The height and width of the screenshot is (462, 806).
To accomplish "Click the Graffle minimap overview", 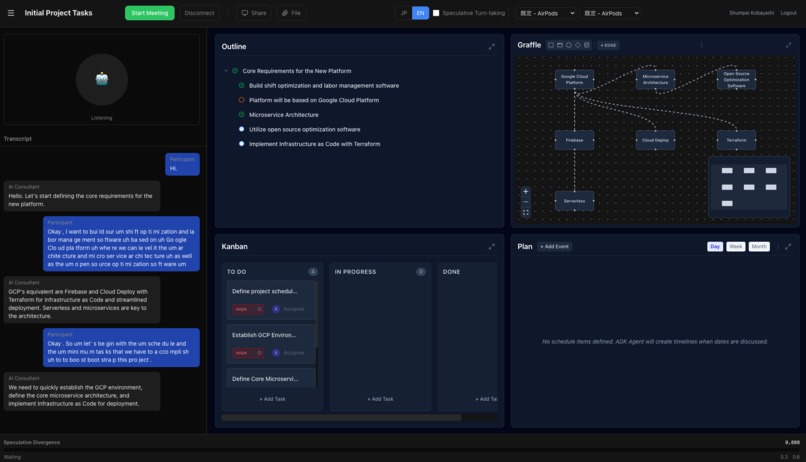I will pyautogui.click(x=749, y=187).
